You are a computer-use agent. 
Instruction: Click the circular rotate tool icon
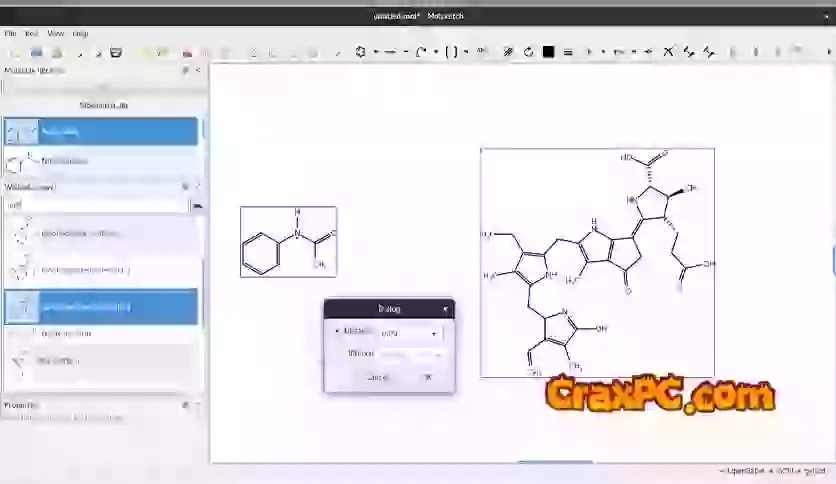(x=528, y=52)
